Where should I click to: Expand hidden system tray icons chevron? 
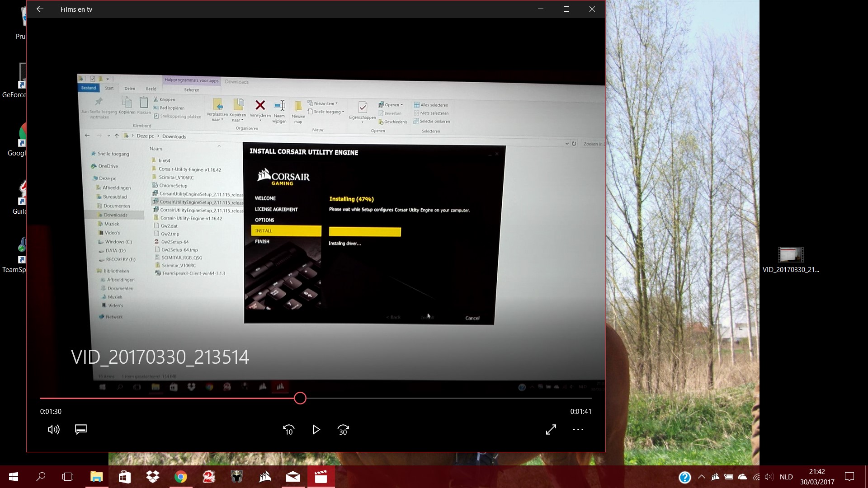(702, 477)
